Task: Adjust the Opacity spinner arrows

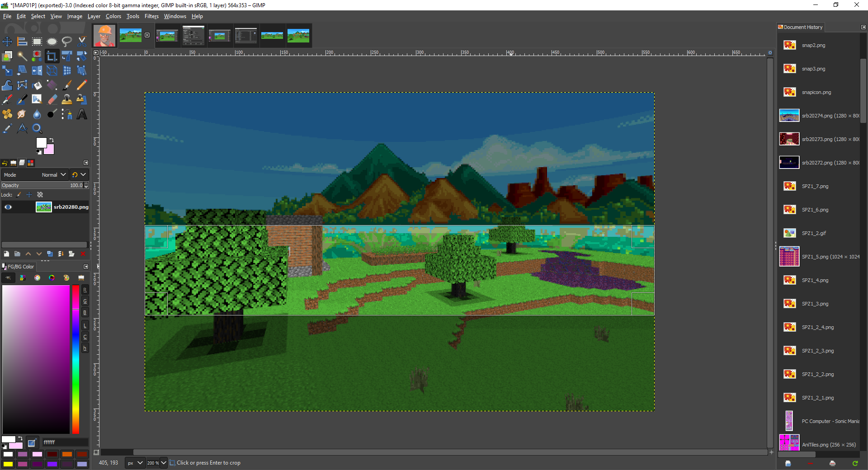Action: pyautogui.click(x=86, y=185)
